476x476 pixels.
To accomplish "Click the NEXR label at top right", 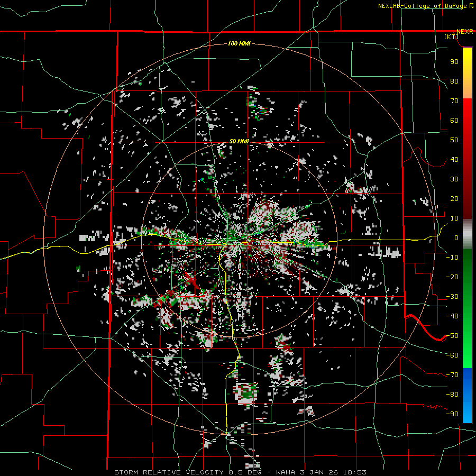I will tap(465, 32).
